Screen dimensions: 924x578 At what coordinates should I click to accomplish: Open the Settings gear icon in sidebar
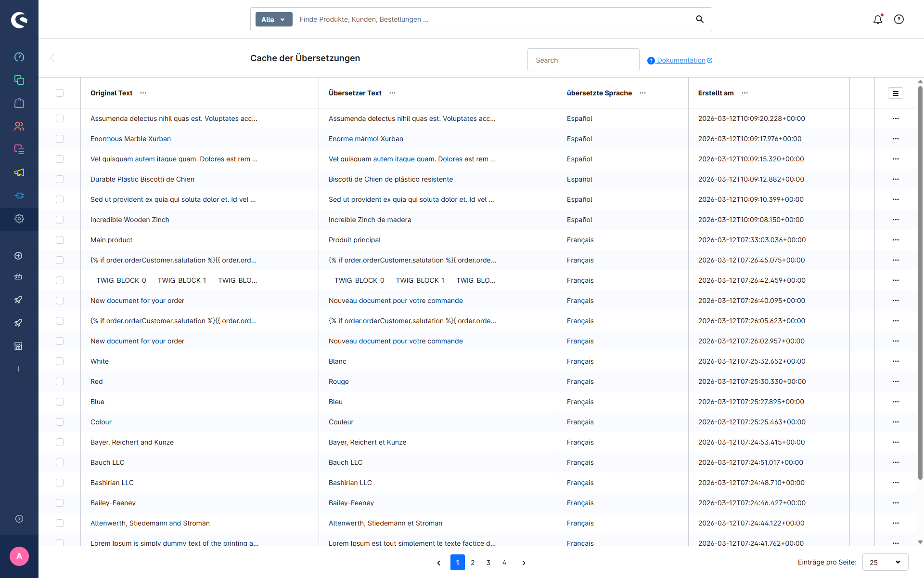[19, 219]
